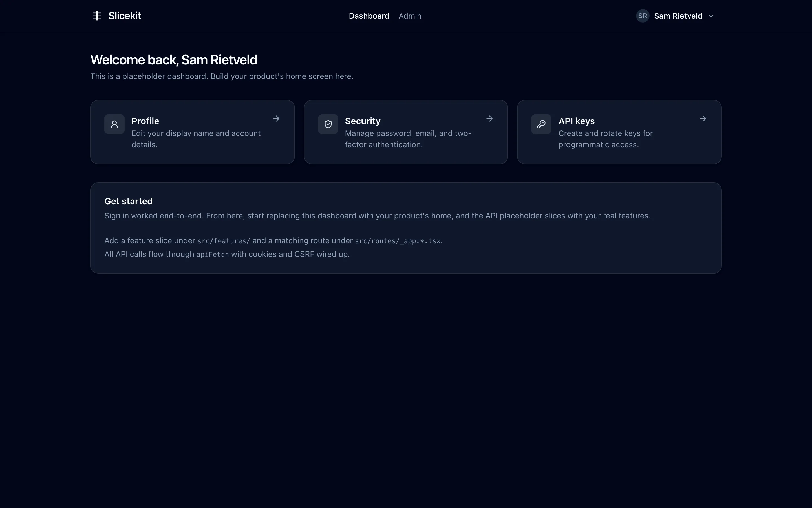This screenshot has width=812, height=508.
Task: Click the 'src/routes/_app.*.tsx' code text
Action: coord(398,241)
